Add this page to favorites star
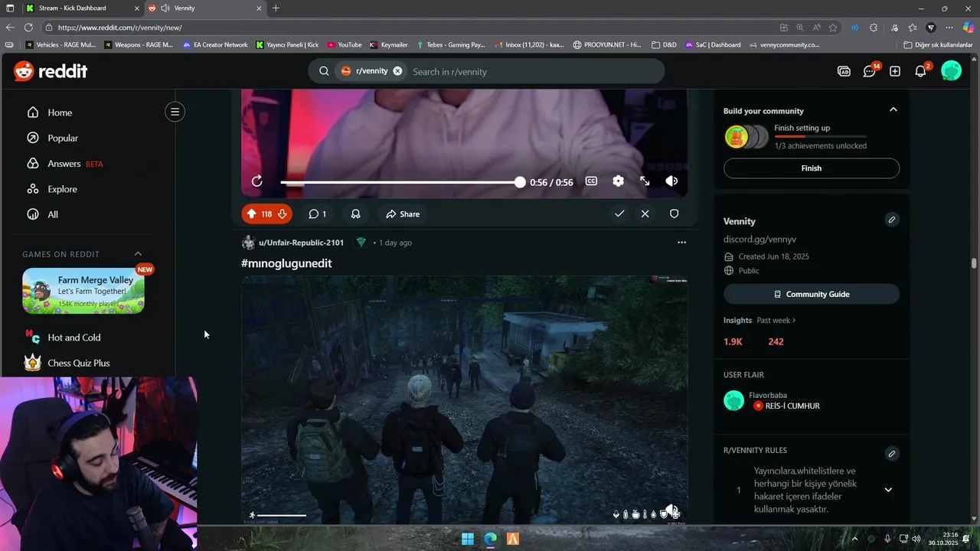This screenshot has height=551, width=980. pyautogui.click(x=833, y=28)
